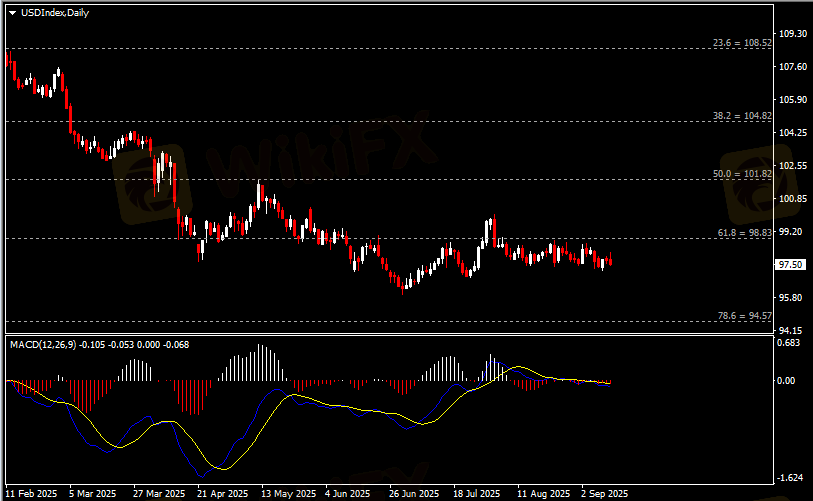
Task: Click the 11 Aug 2025 date label
Action: coord(543,494)
